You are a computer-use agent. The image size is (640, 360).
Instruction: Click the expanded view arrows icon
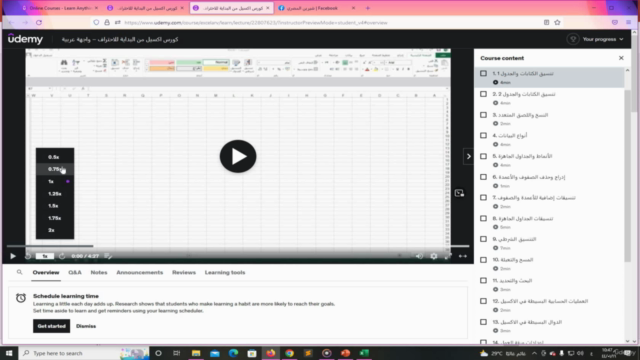click(x=462, y=256)
